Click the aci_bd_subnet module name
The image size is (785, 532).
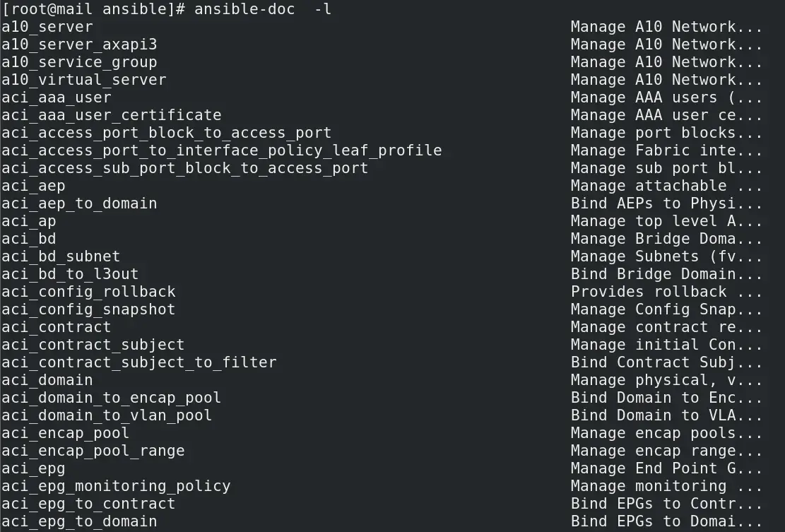tap(61, 256)
